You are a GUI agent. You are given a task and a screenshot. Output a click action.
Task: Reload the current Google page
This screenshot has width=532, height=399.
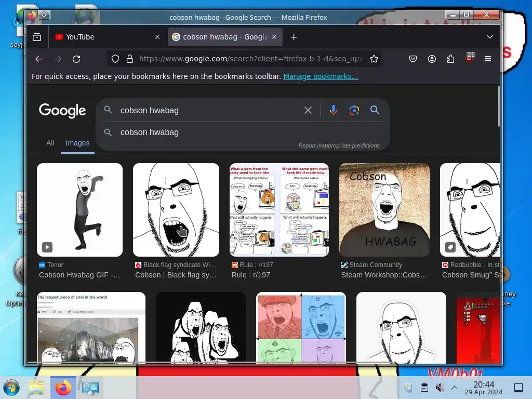point(77,59)
